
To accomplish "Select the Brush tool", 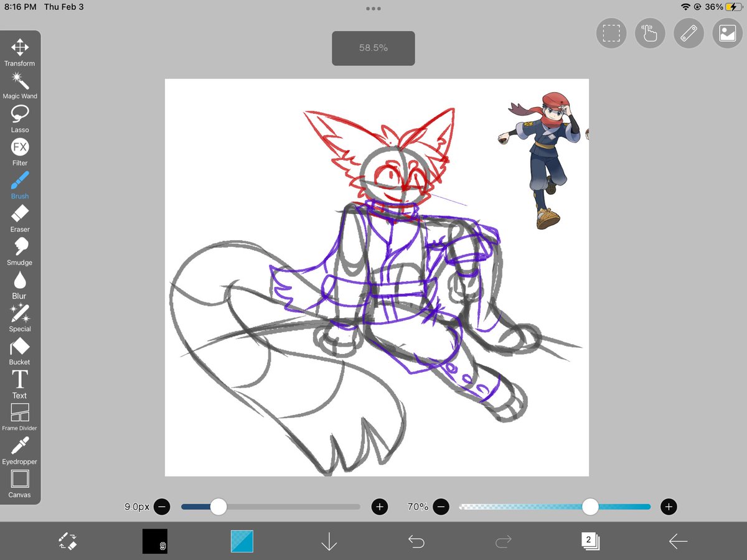I will coord(20,185).
